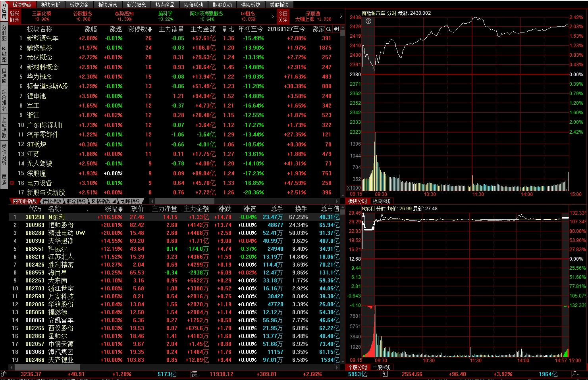Open the 新能源汽车 sector row

click(x=42, y=38)
